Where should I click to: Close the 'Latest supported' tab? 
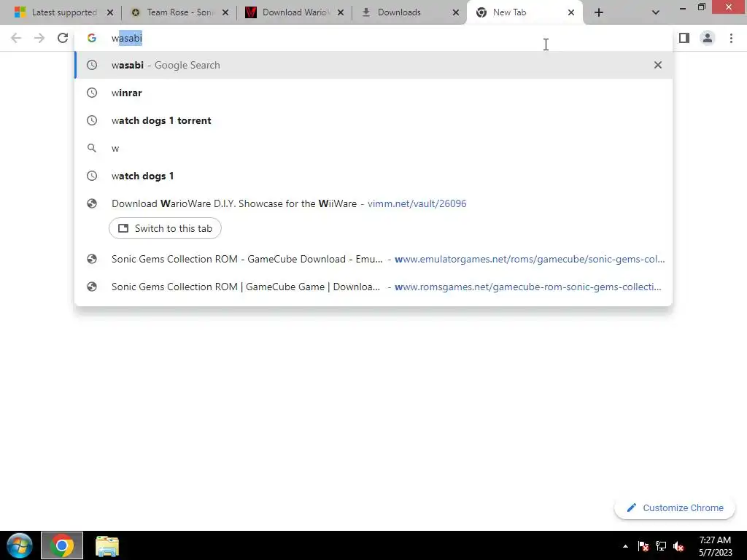(x=110, y=12)
